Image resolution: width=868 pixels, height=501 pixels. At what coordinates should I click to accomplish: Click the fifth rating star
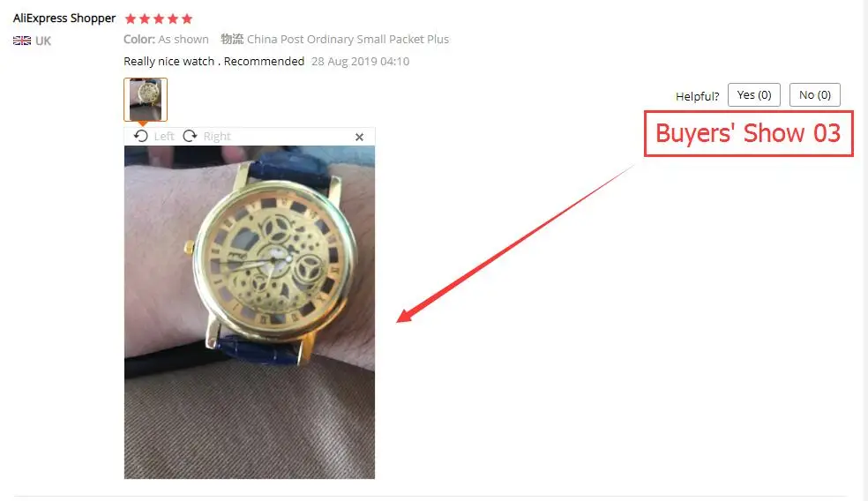point(187,19)
